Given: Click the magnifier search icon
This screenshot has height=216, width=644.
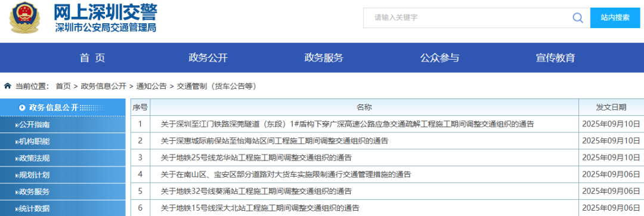Looking at the screenshot, I should [578, 18].
